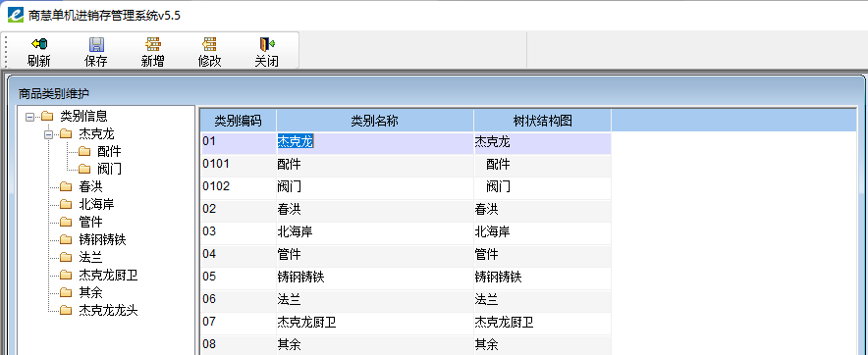
Task: Click folder icon beside 杰克龙厨卫 tree node
Action: pos(66,275)
